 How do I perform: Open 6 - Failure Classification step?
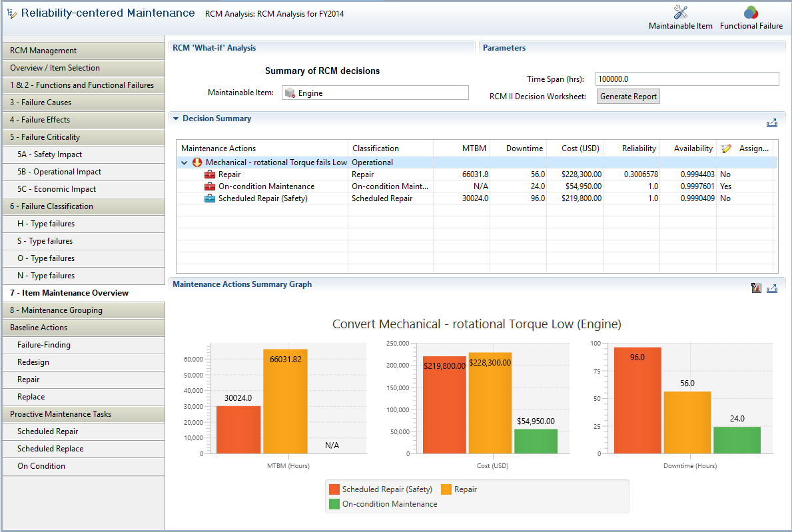click(x=84, y=206)
